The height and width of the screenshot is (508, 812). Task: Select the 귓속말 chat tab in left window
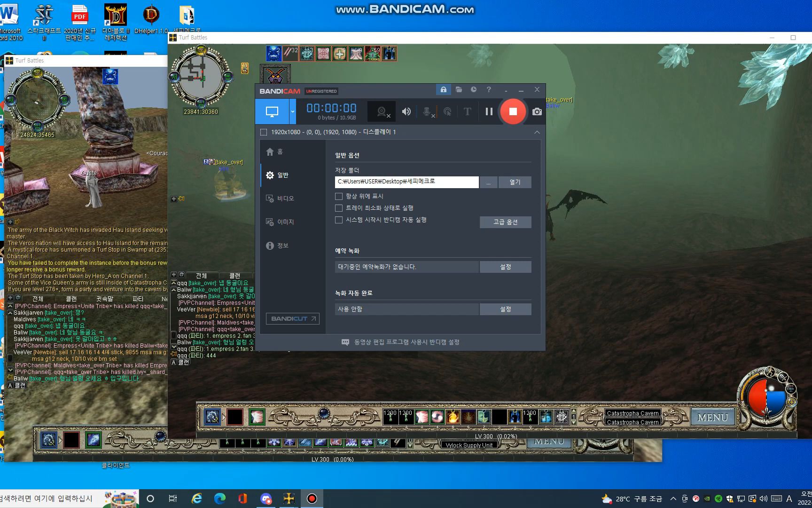click(x=104, y=299)
